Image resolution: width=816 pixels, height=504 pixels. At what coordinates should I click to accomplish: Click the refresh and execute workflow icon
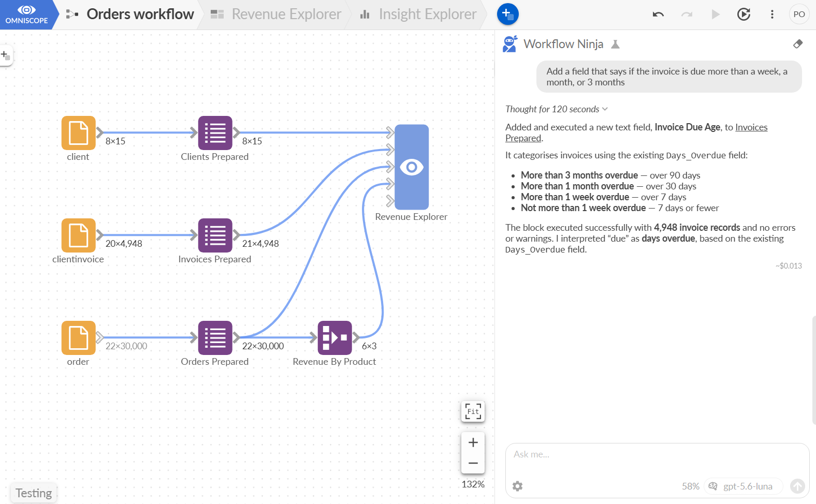coord(744,14)
